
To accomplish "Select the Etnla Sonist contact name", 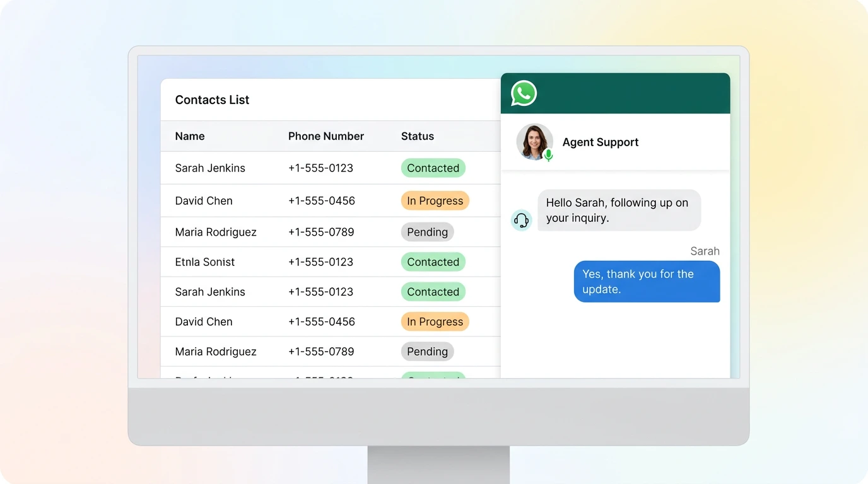I will 205,262.
